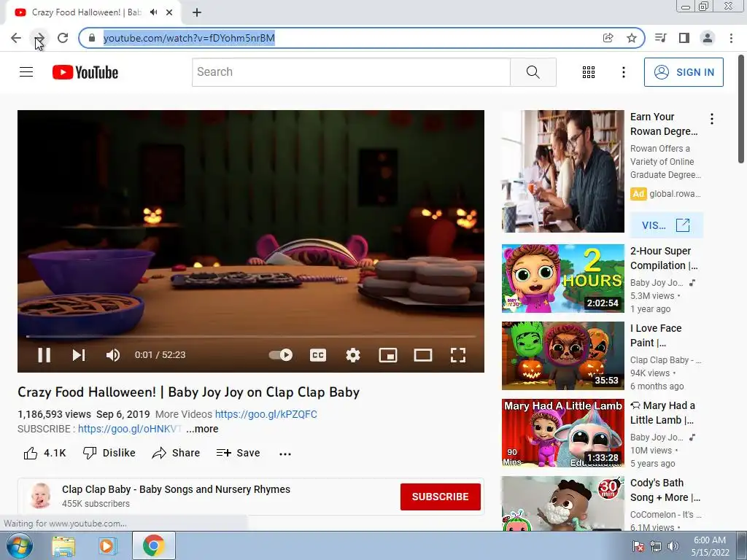Select the URL in the address bar

click(x=189, y=38)
